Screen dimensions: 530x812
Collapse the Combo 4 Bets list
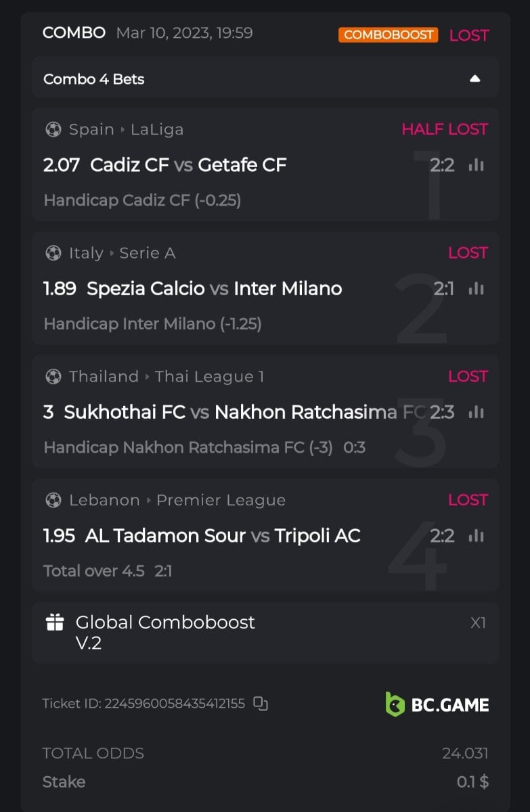(474, 78)
